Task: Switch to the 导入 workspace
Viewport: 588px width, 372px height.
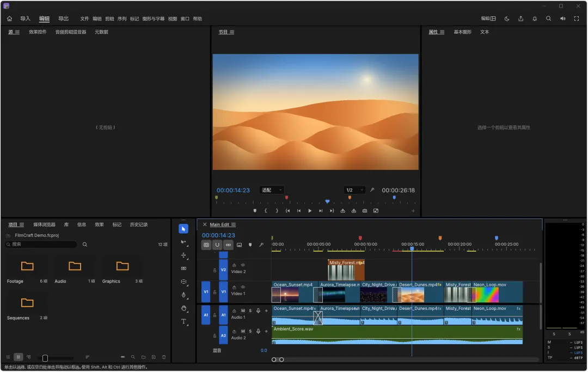Action: click(25, 19)
